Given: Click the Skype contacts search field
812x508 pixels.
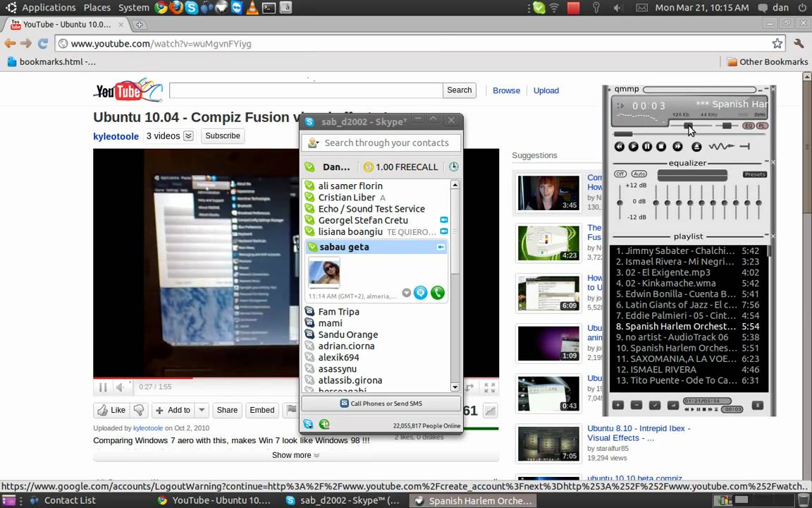Looking at the screenshot, I should click(381, 143).
